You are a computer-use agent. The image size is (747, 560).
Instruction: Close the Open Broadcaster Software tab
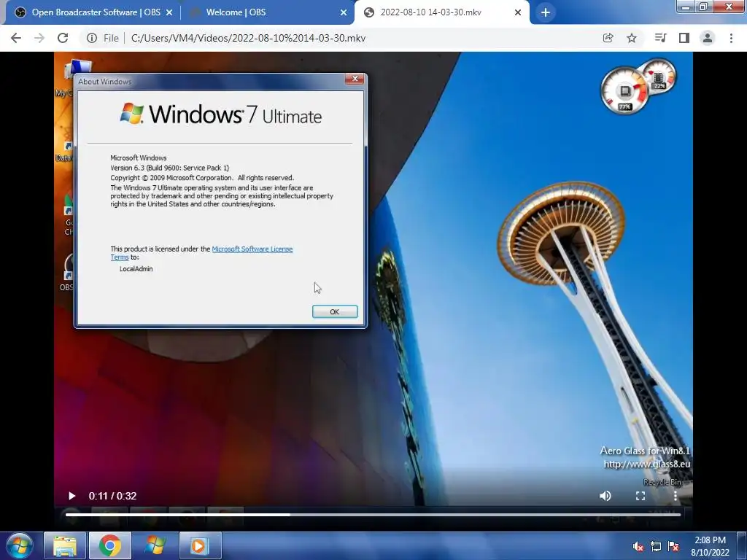tap(169, 13)
